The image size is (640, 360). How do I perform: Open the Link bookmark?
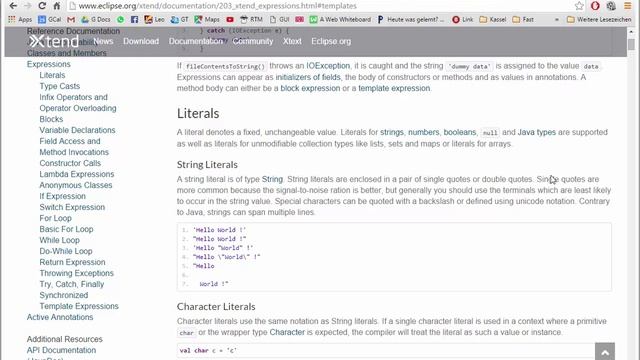click(463, 19)
